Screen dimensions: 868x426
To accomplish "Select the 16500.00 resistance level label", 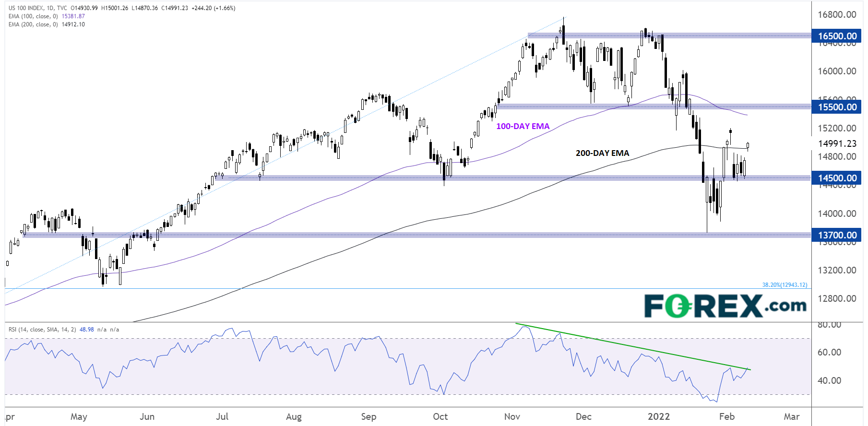I will click(837, 36).
